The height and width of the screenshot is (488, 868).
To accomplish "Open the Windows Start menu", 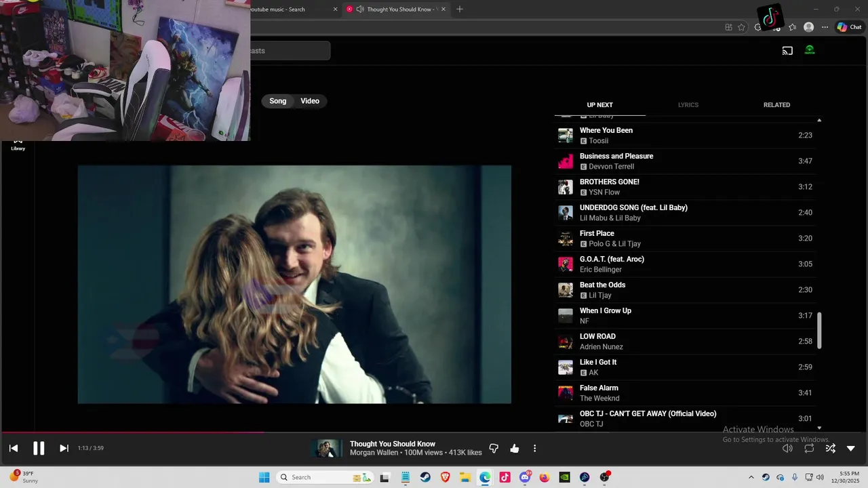I will pos(264,477).
